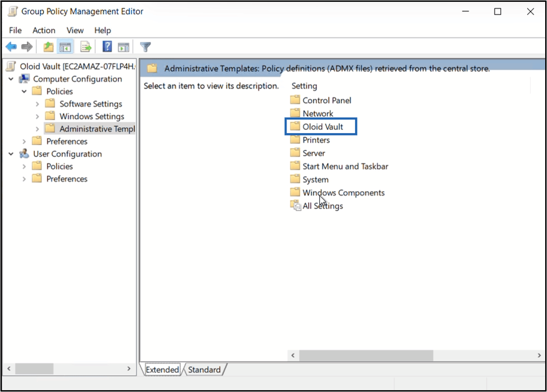The image size is (547, 392).
Task: Minimize the Group Policy Management Editor window
Action: (466, 12)
